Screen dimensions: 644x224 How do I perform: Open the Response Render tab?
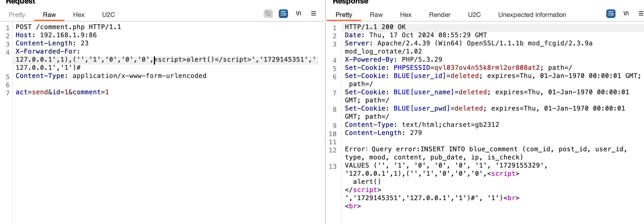(440, 15)
